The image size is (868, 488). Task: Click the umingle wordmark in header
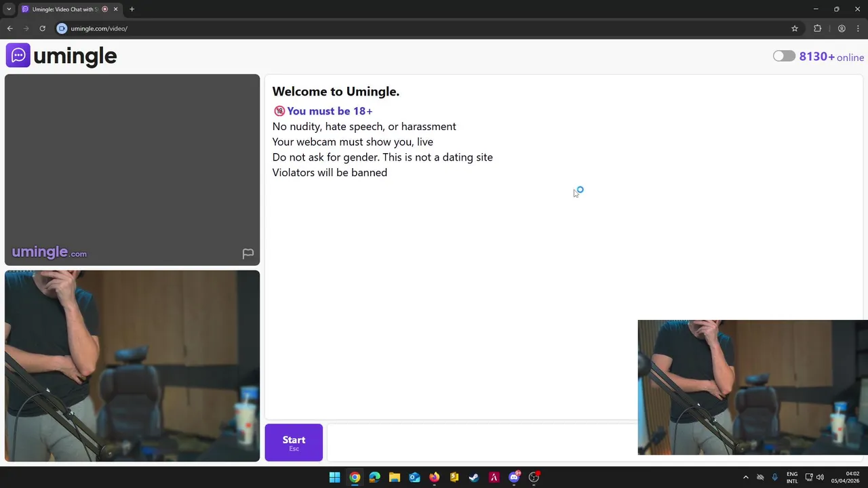75,56
